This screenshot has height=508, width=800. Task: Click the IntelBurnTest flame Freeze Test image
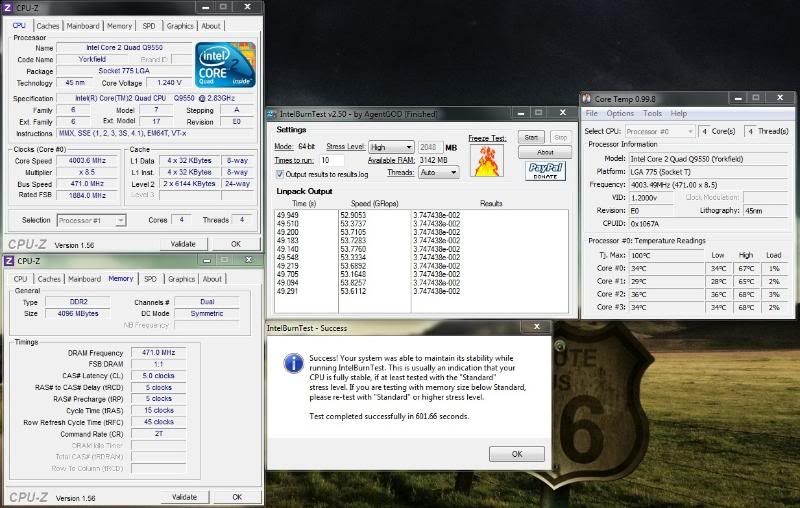(x=487, y=161)
